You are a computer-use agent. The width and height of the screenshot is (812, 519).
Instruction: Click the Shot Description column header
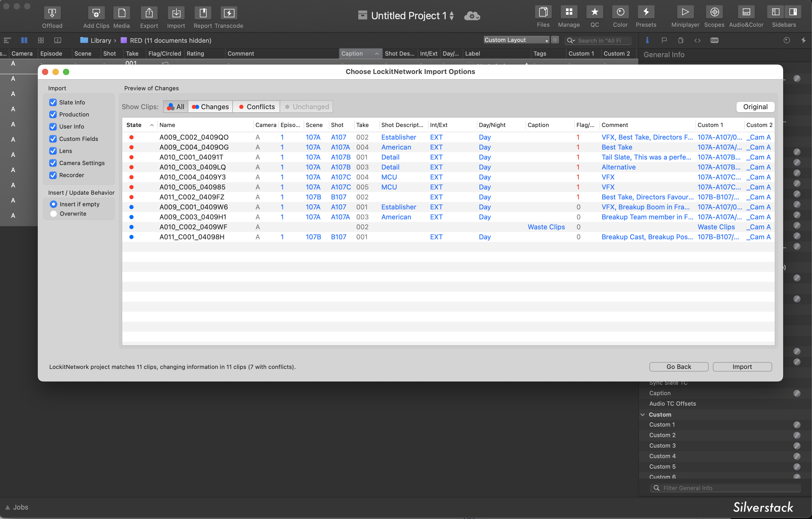[403, 125]
